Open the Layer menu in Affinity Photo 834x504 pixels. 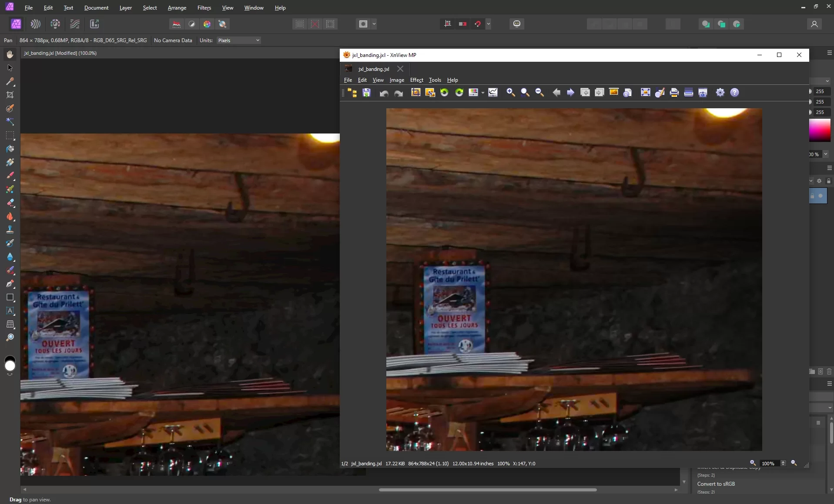pos(126,8)
